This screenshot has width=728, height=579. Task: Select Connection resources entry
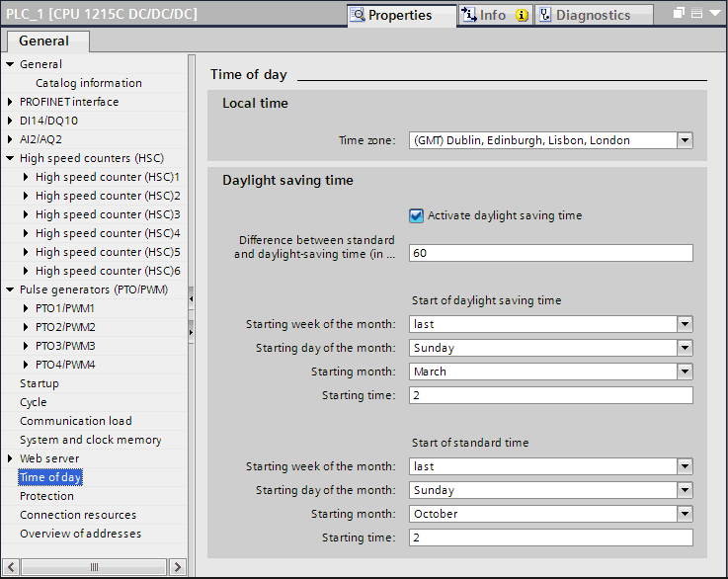click(x=78, y=515)
